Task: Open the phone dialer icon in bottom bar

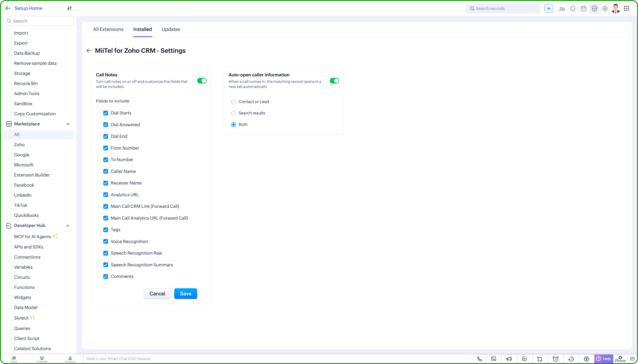Action: pos(480,359)
